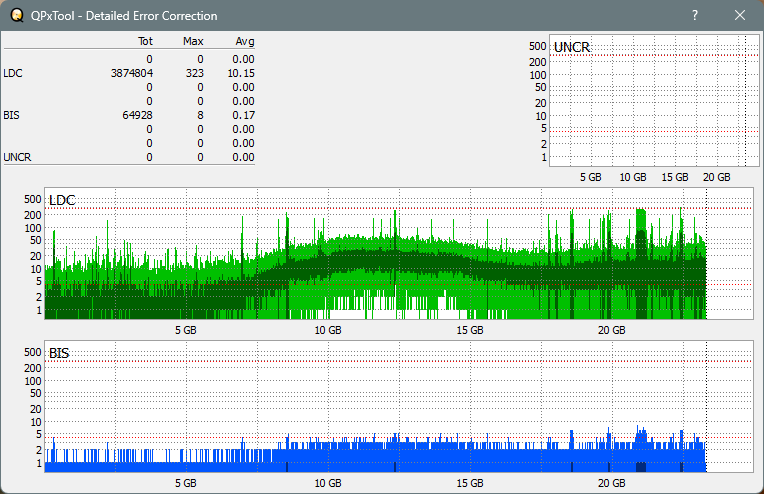The image size is (764, 494).
Task: Select the UNCR average value 0.00
Action: [243, 157]
